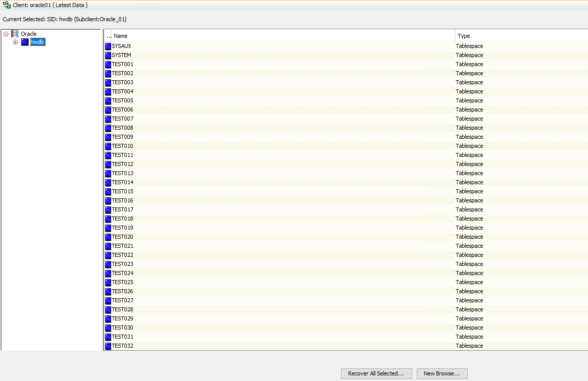Click the SYSTEM tablespace icon

108,56
